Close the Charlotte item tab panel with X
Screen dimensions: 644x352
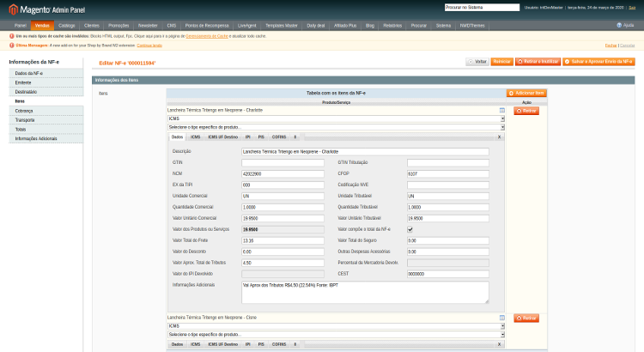tap(499, 137)
